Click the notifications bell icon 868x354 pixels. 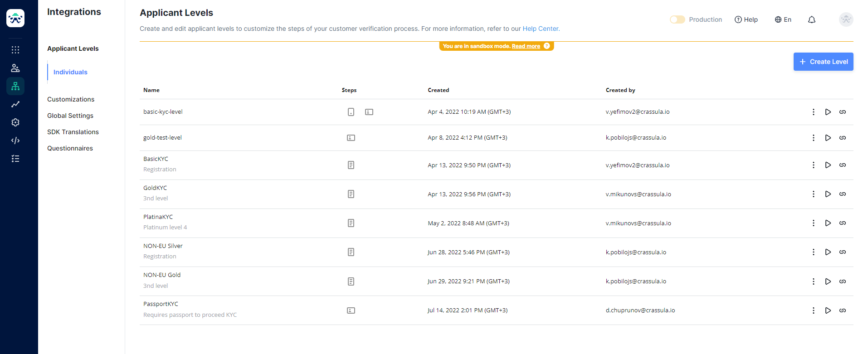(812, 19)
